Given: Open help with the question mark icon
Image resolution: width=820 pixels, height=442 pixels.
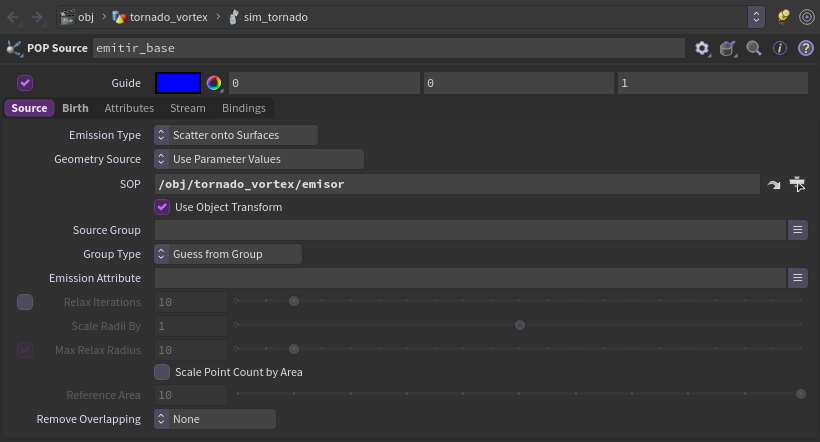Looking at the screenshot, I should [x=805, y=48].
